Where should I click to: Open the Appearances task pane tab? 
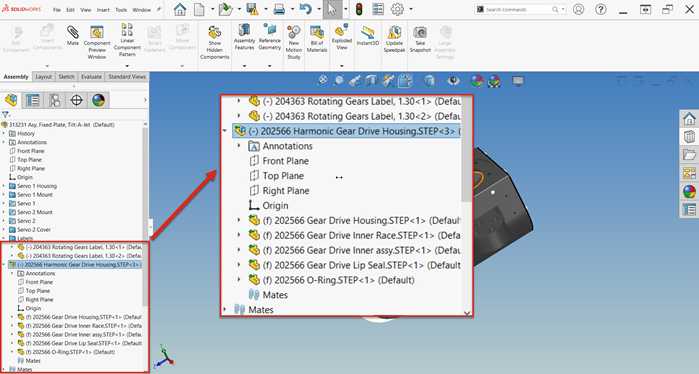[x=689, y=191]
